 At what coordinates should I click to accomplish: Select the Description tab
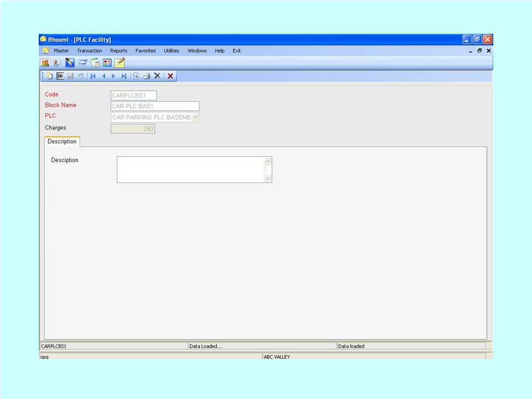(x=62, y=141)
